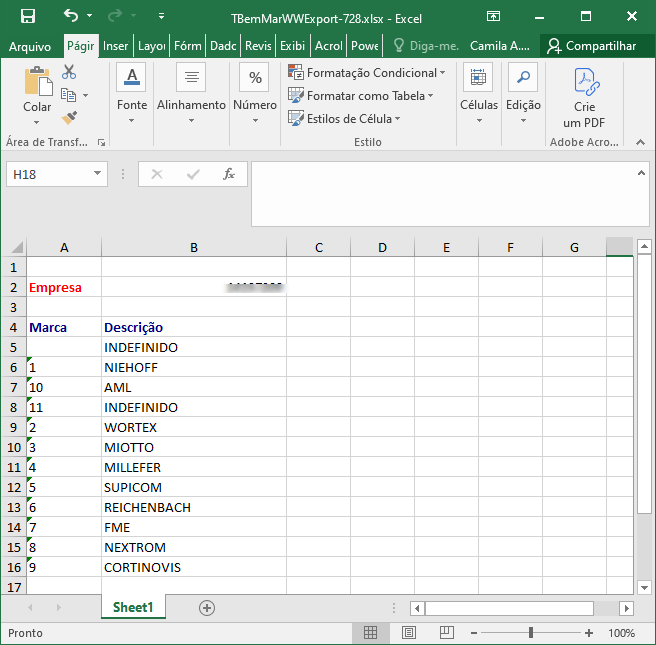Click the Sheet1 tab
This screenshot has height=645, width=656.
(133, 607)
